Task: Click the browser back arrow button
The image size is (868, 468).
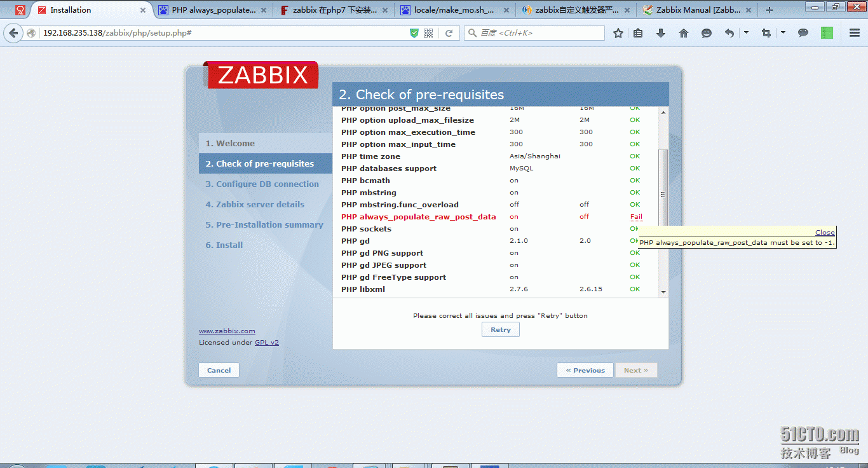Action: (13, 33)
